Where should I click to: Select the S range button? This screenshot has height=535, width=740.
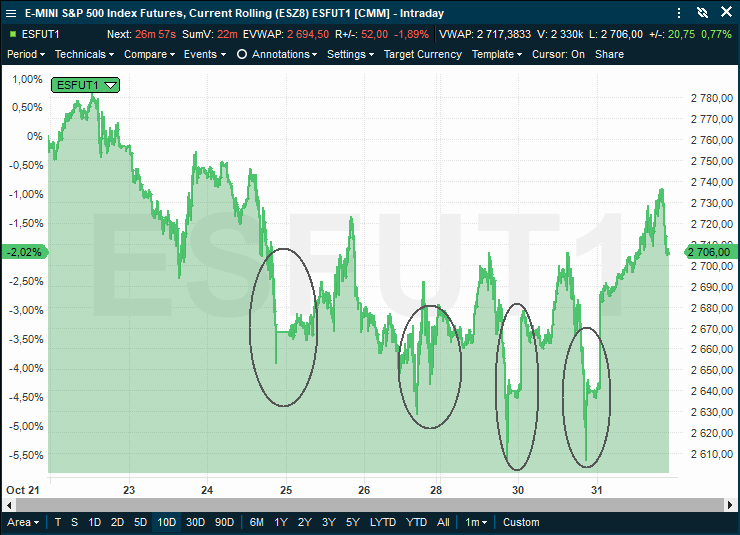pos(75,522)
